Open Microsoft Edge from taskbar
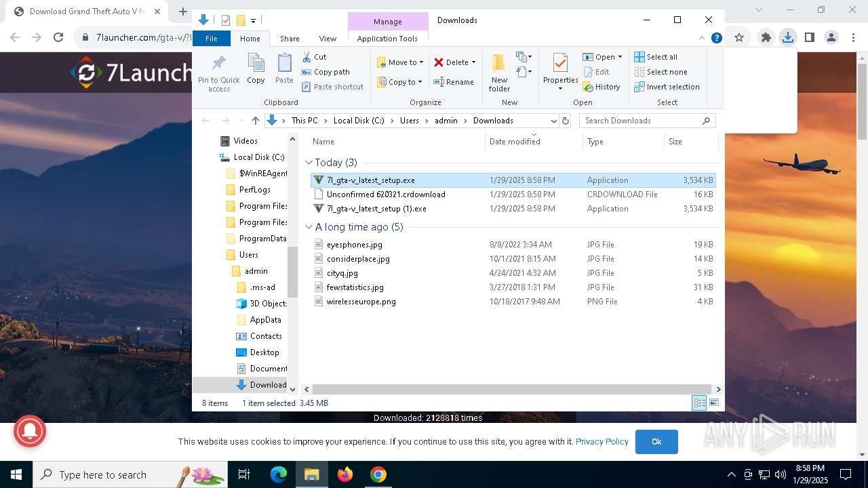The image size is (868, 488). pyautogui.click(x=279, y=474)
